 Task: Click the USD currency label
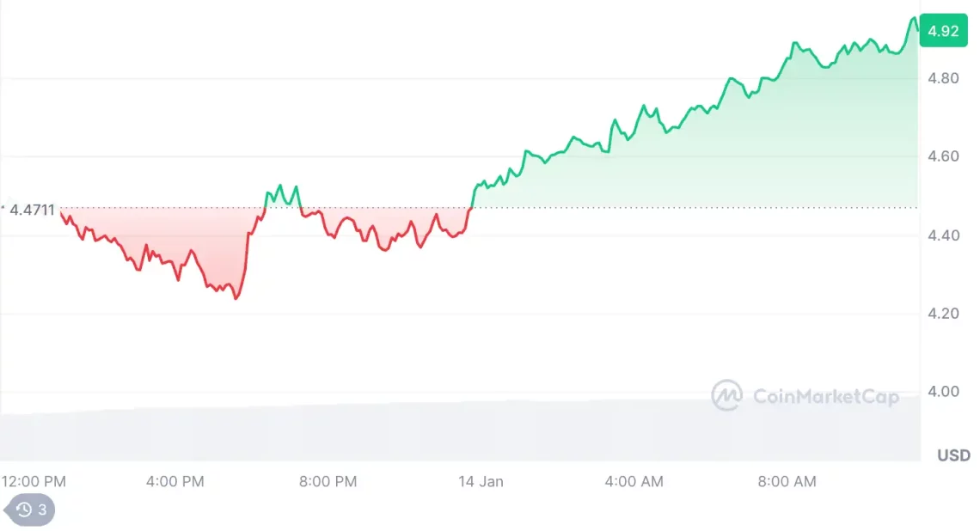point(953,455)
